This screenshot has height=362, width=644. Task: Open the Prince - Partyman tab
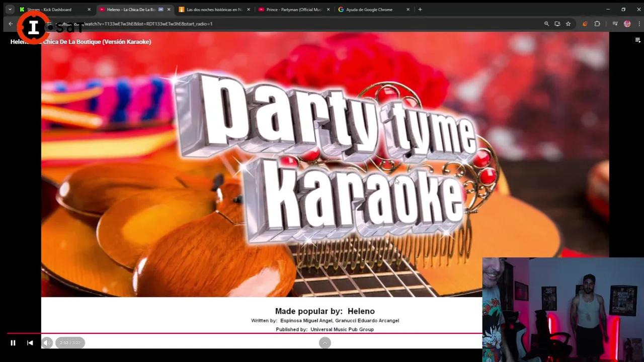[x=294, y=10]
